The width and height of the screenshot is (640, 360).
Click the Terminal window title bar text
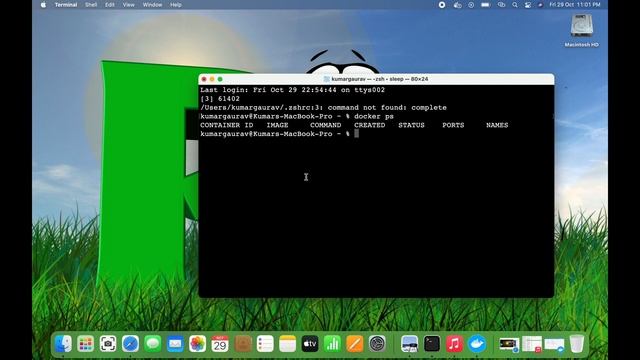tap(380, 79)
